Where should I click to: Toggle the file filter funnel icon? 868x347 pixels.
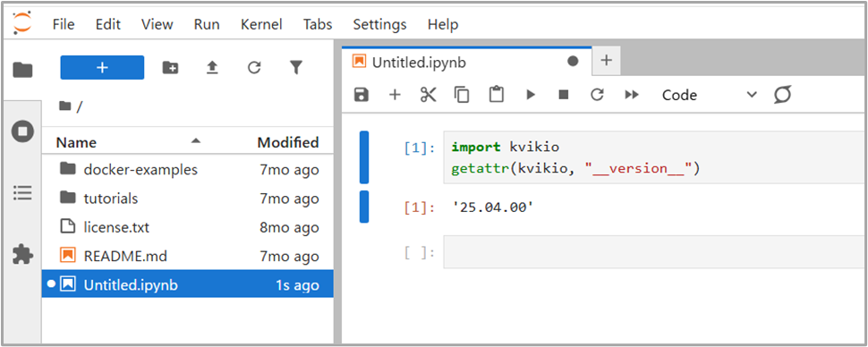pos(296,67)
